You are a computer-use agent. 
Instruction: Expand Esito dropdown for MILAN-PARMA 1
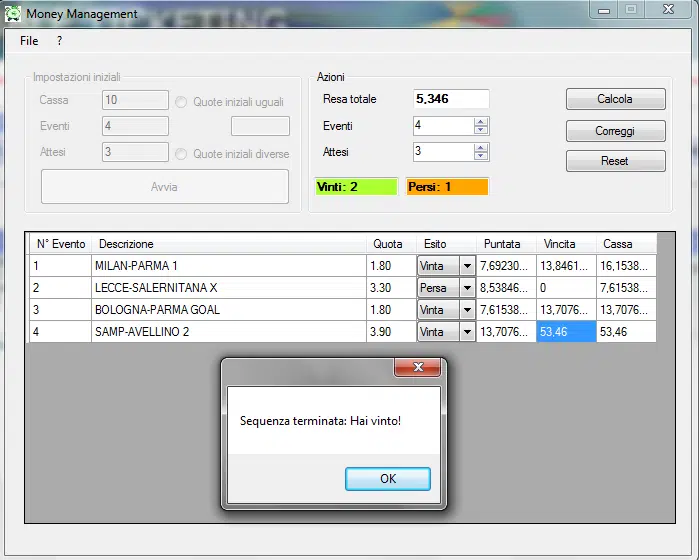click(x=466, y=266)
